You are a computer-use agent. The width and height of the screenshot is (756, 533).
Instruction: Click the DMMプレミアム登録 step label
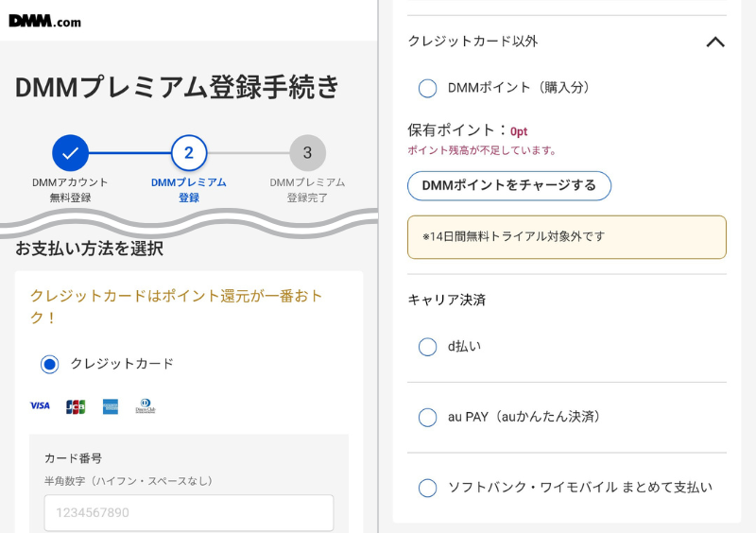(189, 190)
